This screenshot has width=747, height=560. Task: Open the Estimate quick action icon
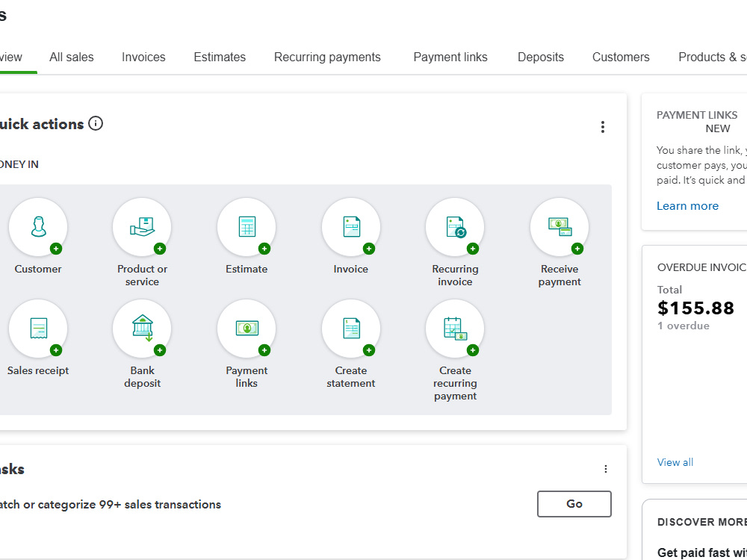[247, 227]
